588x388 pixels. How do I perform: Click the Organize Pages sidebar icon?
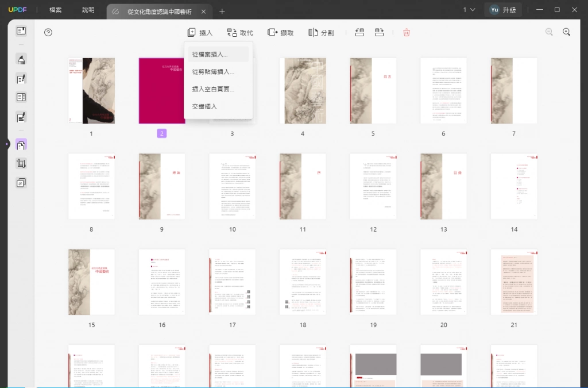21,145
